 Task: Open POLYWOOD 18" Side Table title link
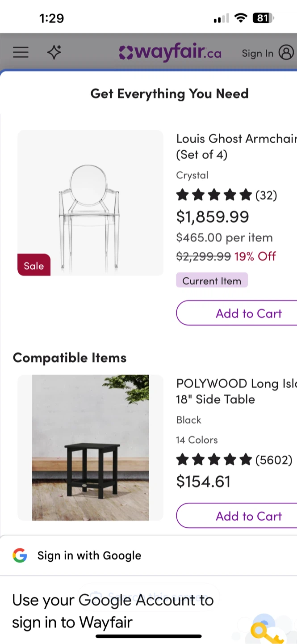(x=236, y=391)
